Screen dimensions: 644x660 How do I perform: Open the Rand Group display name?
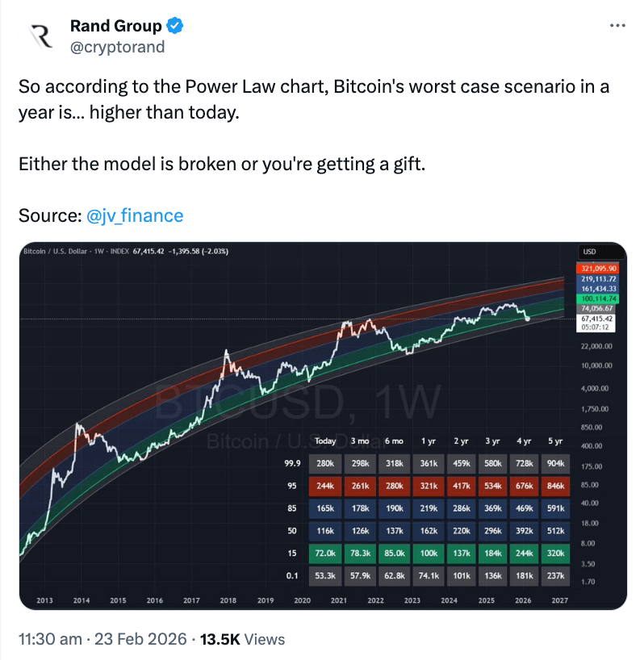pos(115,26)
